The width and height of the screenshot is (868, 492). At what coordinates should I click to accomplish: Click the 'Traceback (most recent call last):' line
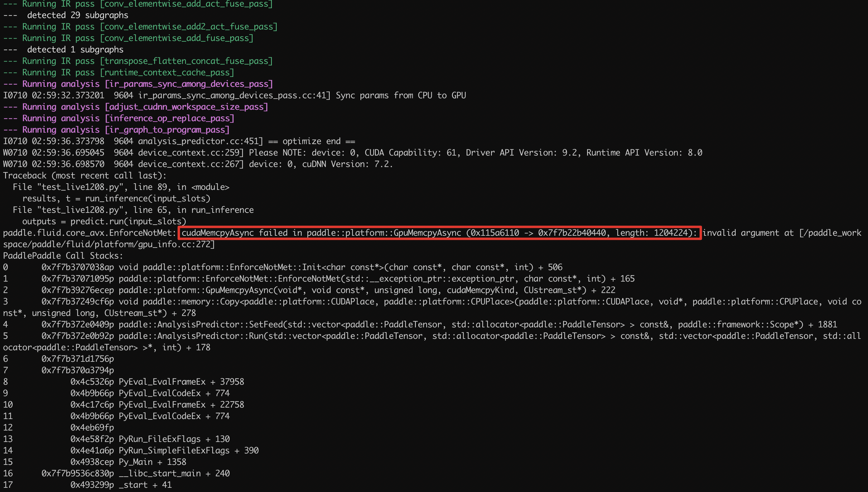(85, 175)
